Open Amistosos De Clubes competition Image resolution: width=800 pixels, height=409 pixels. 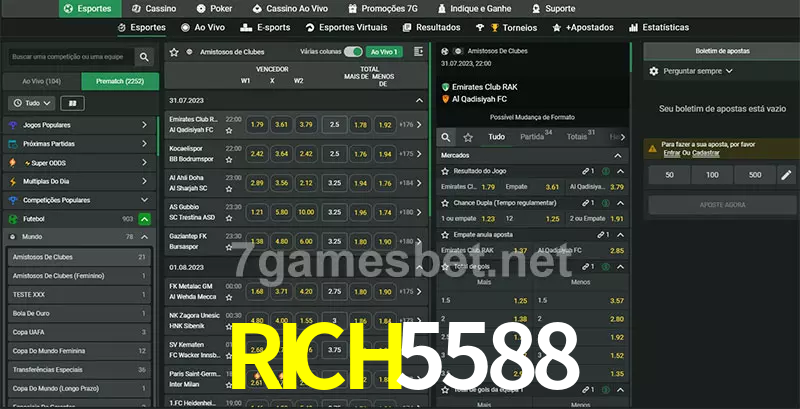[79, 257]
